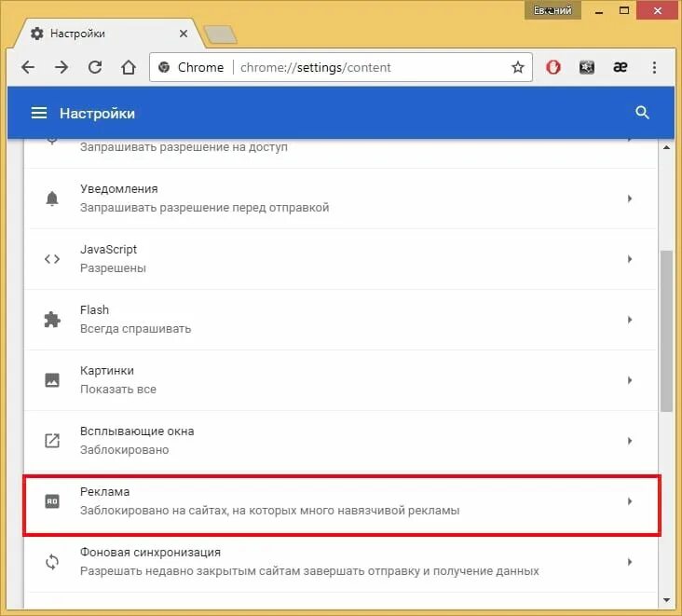Click "Разрешены" under JavaScript

(113, 268)
